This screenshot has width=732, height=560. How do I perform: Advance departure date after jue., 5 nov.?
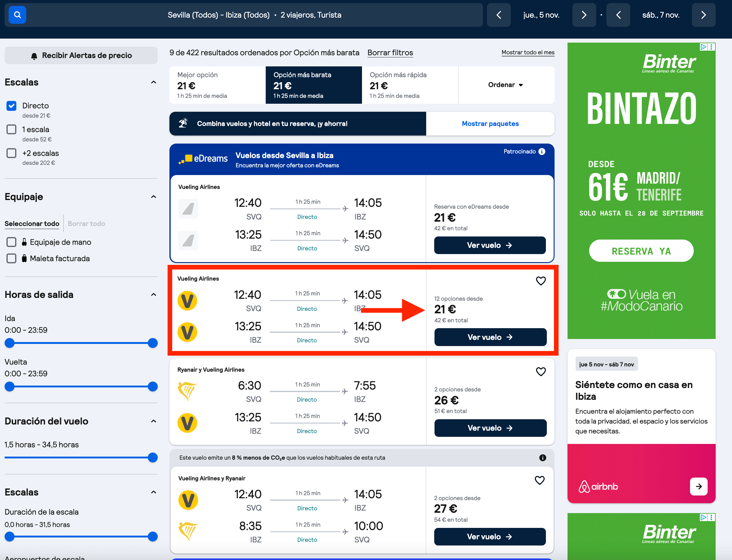click(x=584, y=15)
